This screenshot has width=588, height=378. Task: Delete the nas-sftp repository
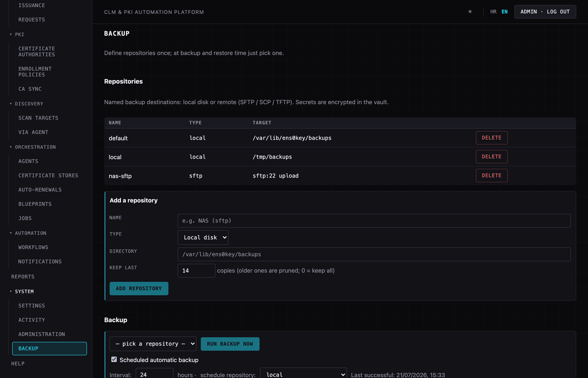(x=491, y=176)
